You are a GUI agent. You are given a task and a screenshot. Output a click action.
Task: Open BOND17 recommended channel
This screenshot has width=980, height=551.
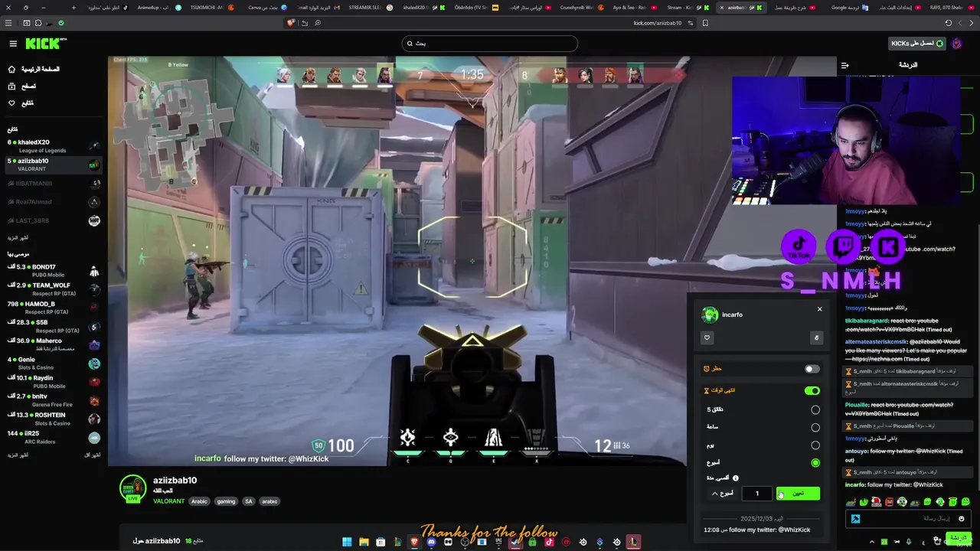52,270
